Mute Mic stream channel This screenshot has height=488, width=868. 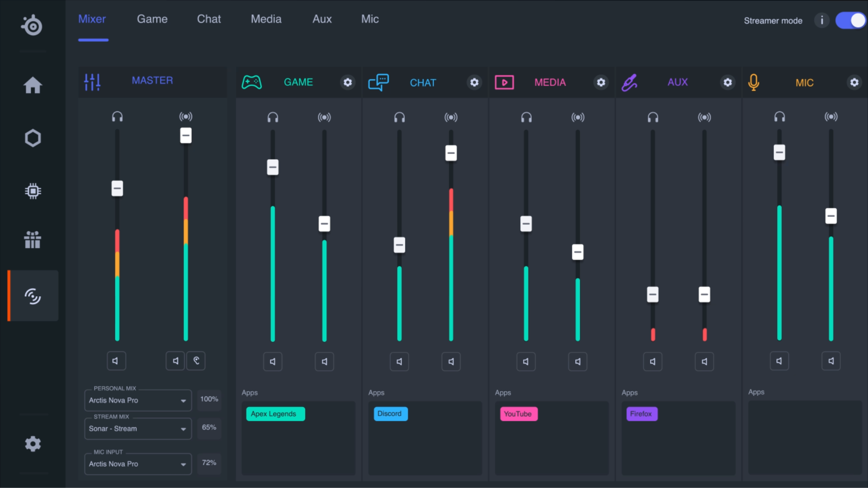point(831,361)
